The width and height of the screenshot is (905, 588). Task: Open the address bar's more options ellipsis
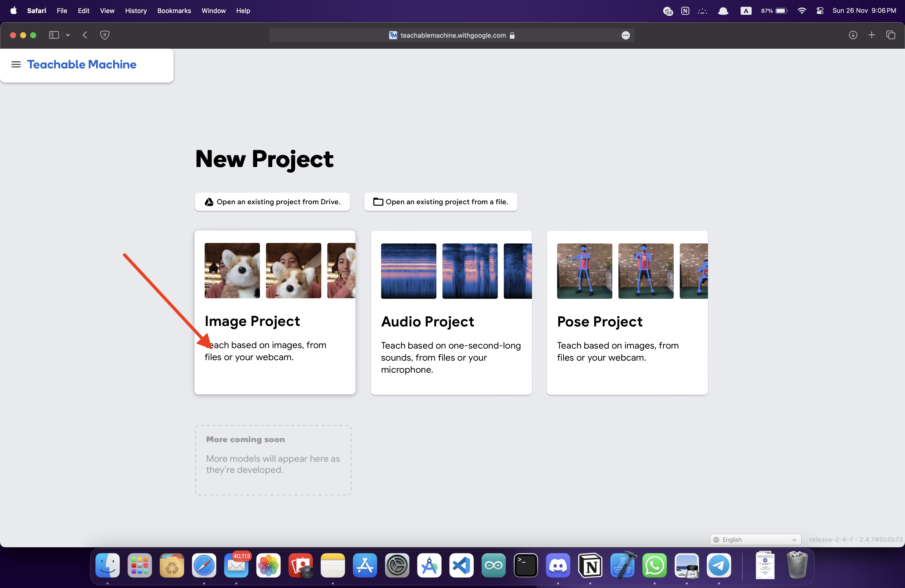tap(625, 35)
